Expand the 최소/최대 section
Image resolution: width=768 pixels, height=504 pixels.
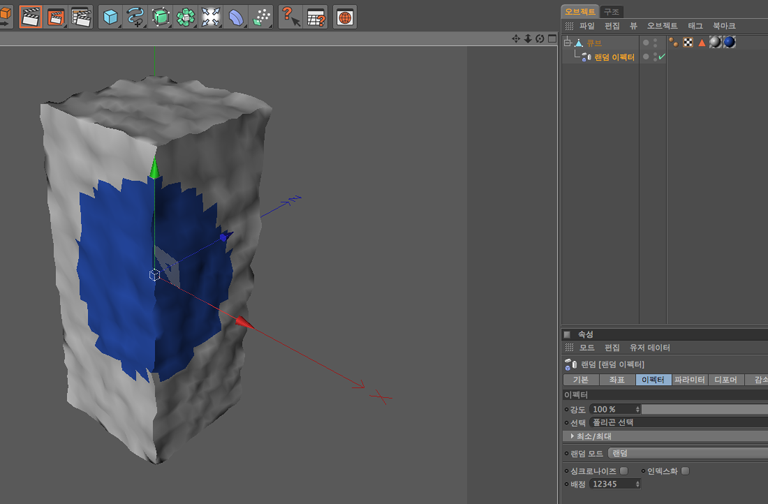click(x=572, y=436)
